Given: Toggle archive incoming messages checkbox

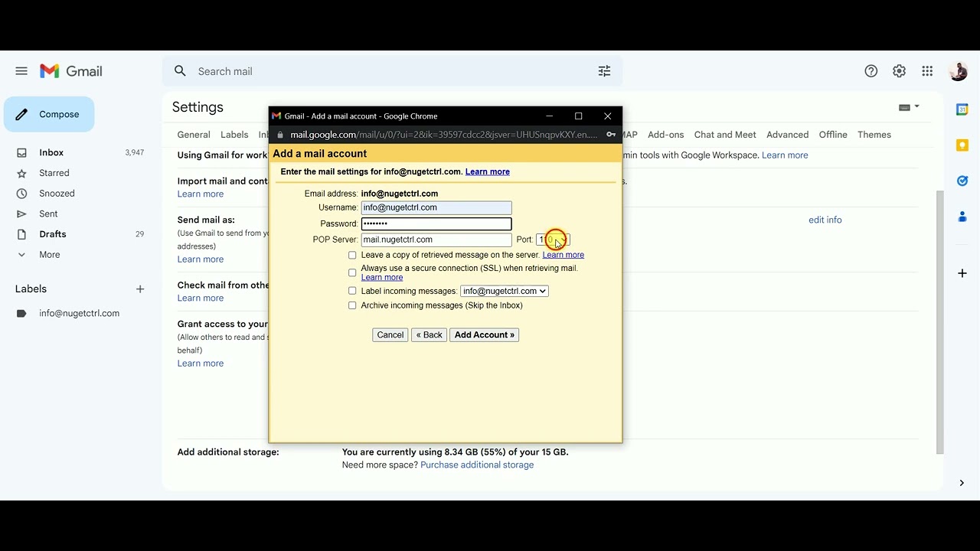Looking at the screenshot, I should coord(352,305).
